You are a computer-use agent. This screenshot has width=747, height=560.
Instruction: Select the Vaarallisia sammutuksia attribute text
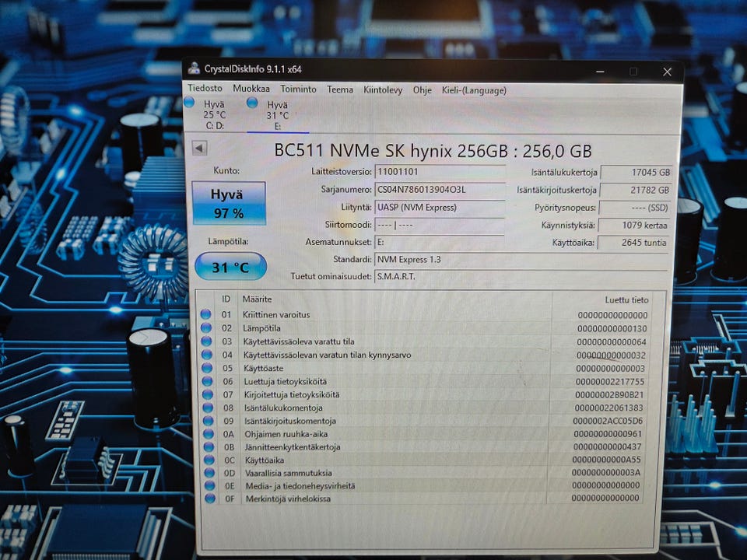(289, 473)
